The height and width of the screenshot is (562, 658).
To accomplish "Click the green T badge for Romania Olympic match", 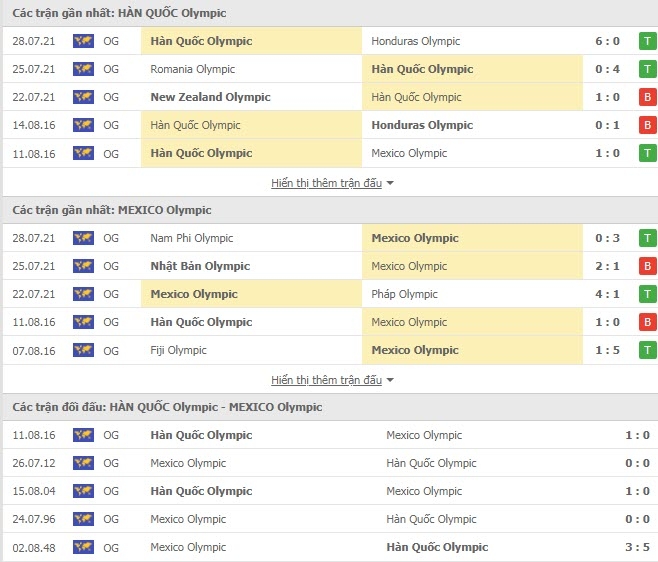I will (648, 69).
